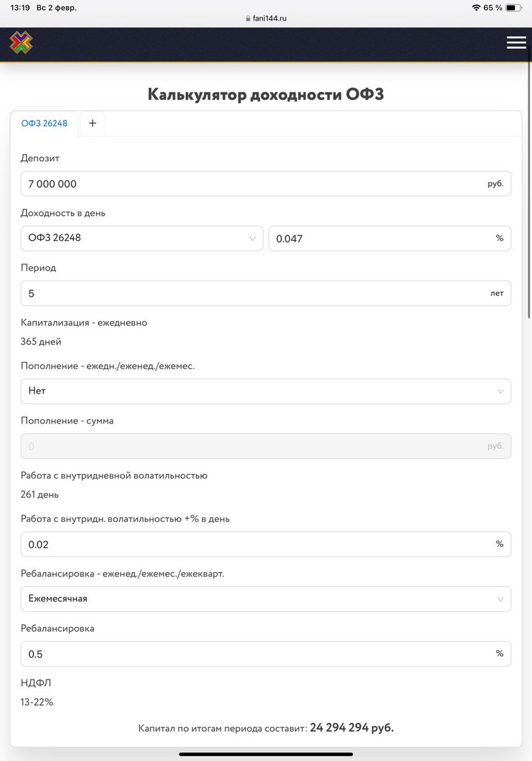The width and height of the screenshot is (532, 761).
Task: Click the disabled Пополнение сумма field
Action: coord(254,446)
